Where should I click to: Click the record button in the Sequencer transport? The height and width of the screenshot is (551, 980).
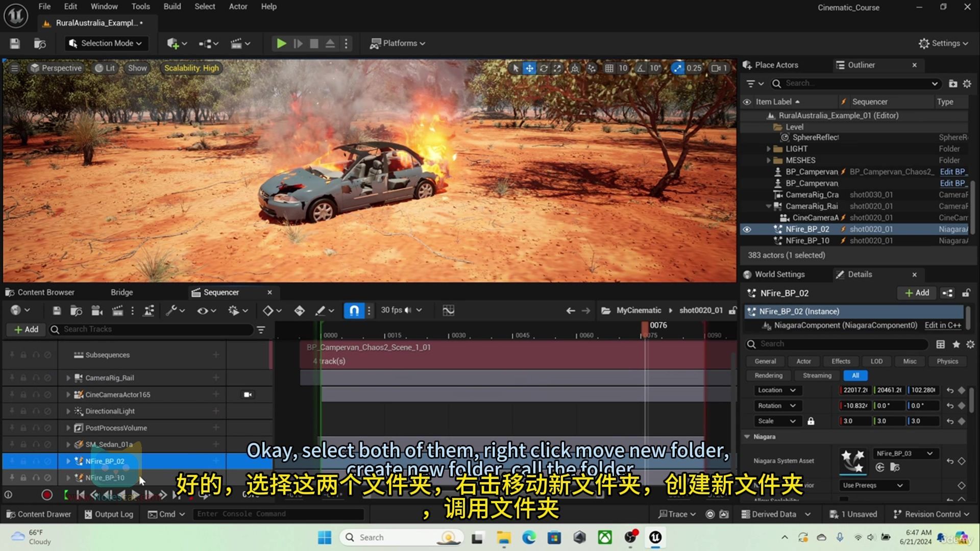point(47,495)
